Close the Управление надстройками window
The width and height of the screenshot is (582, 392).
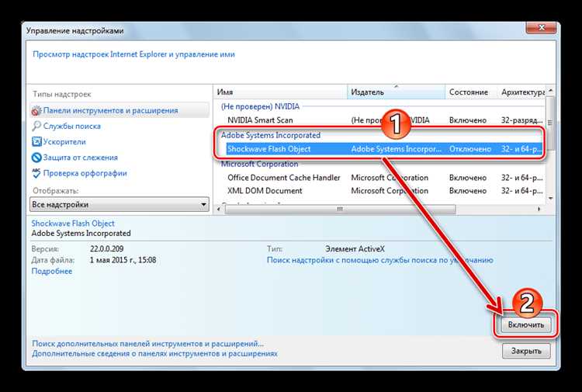pyautogui.click(x=541, y=28)
